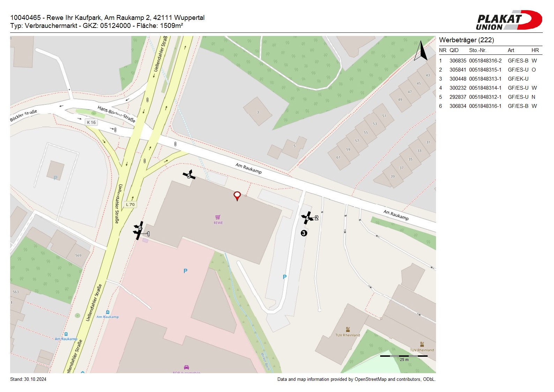Click the traffic light icon on Am Raukamp

click(x=175, y=144)
